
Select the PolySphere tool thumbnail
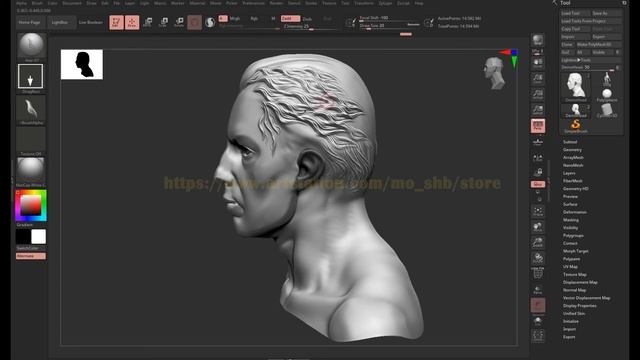point(607,95)
